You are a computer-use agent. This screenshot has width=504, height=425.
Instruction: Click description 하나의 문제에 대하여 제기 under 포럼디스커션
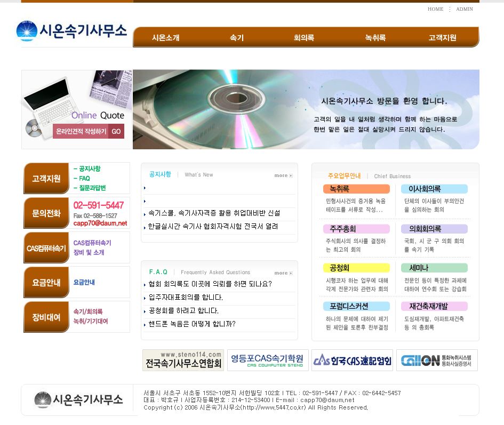point(357,319)
